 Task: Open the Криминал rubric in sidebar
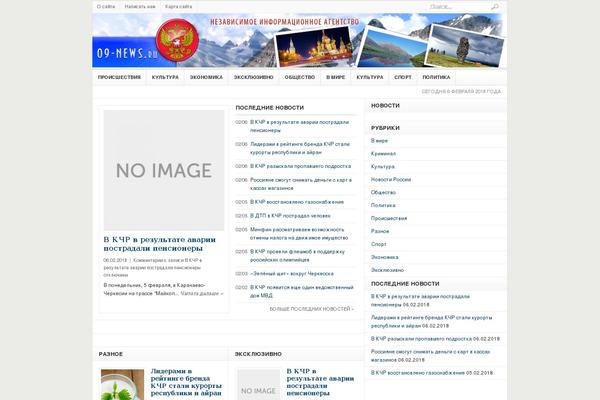(383, 153)
